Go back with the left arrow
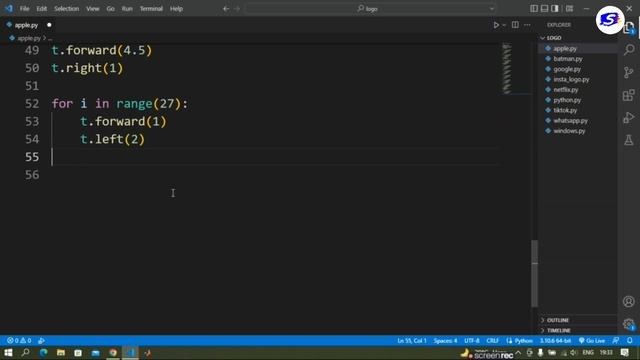 226,9
